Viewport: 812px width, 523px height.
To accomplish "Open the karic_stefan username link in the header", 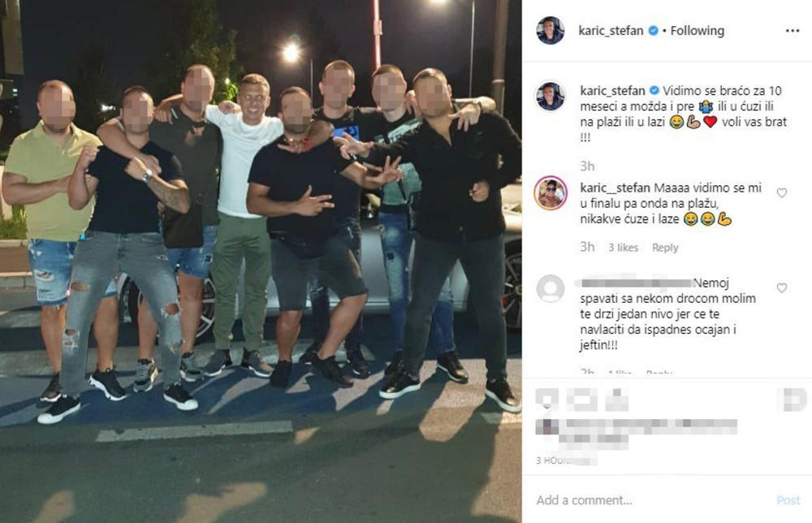I will point(611,31).
